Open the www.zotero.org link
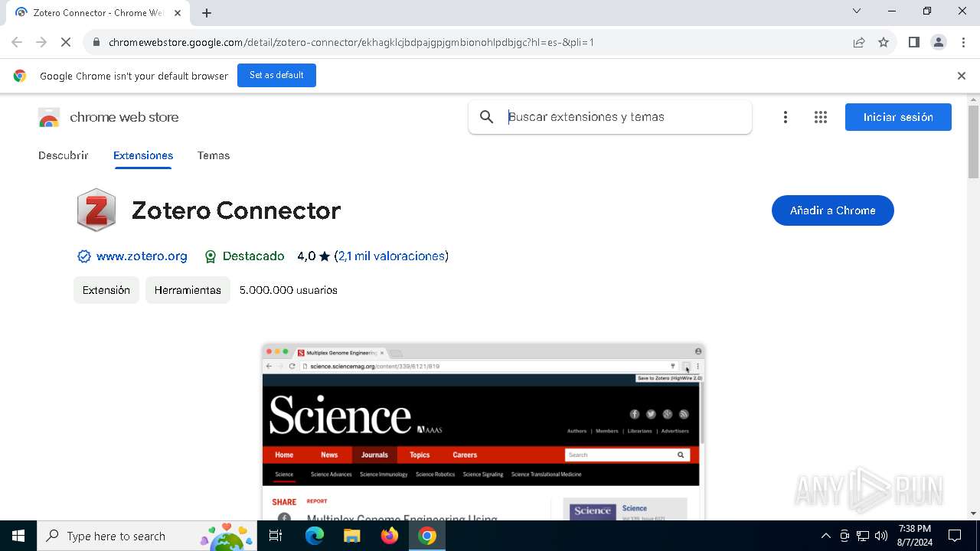Image resolution: width=980 pixels, height=551 pixels. 142,256
